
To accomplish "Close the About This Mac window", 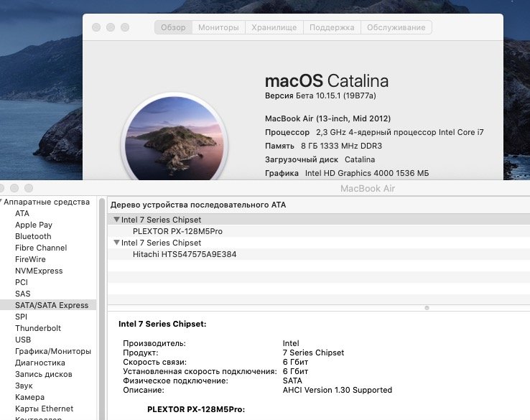I will (x=96, y=27).
